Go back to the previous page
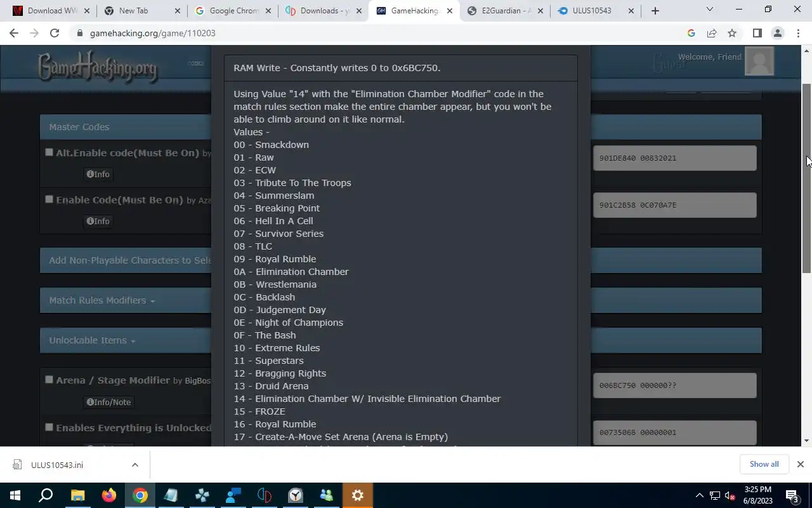The height and width of the screenshot is (508, 812). coord(14,33)
